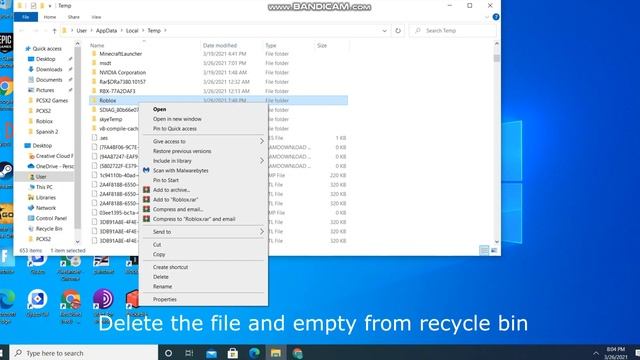Open Libraries in navigation pane

(x=46, y=197)
